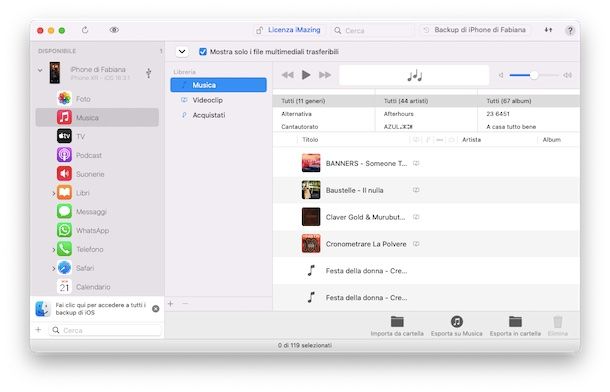Select Acquistati in Libreria list
This screenshot has height=392, width=610.
218,115
